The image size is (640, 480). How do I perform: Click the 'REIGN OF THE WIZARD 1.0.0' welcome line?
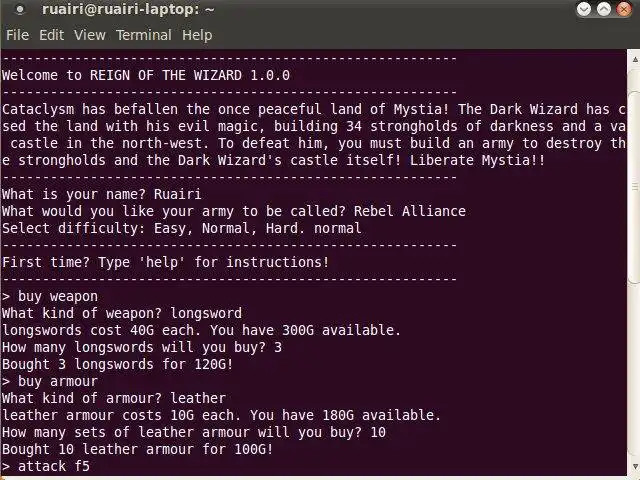tap(146, 75)
